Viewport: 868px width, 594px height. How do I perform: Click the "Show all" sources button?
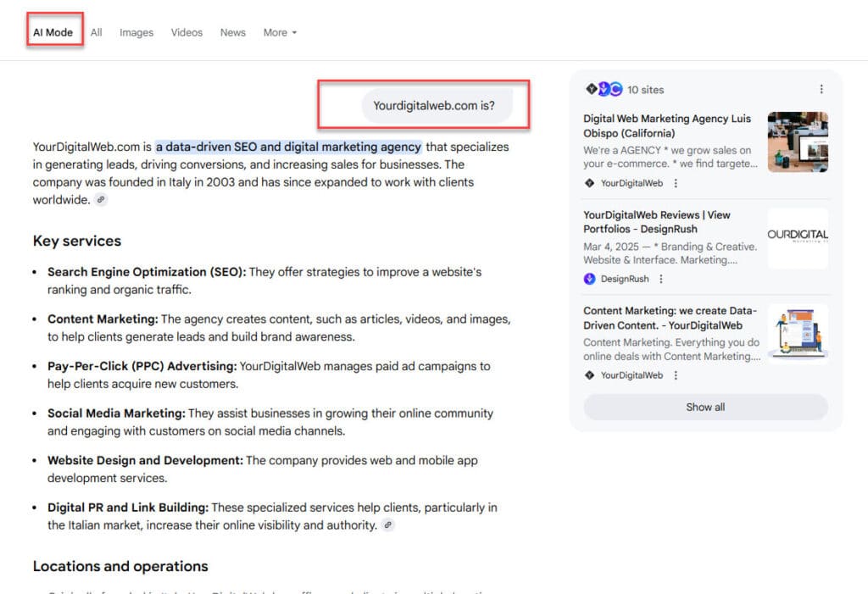click(x=705, y=408)
